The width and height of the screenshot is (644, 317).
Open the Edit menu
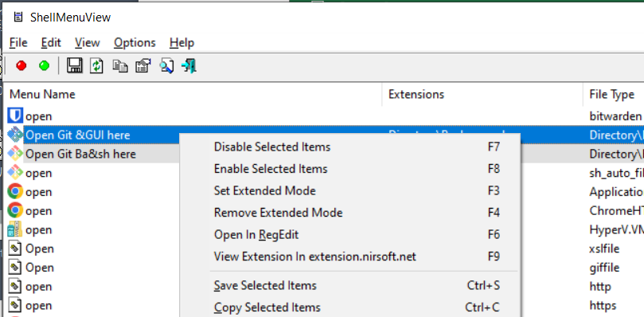[51, 43]
